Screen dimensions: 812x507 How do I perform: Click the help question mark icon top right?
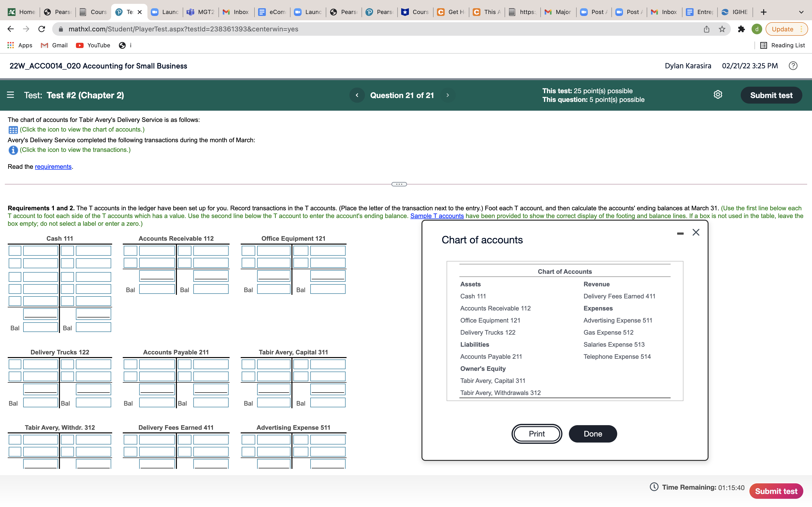tap(793, 65)
